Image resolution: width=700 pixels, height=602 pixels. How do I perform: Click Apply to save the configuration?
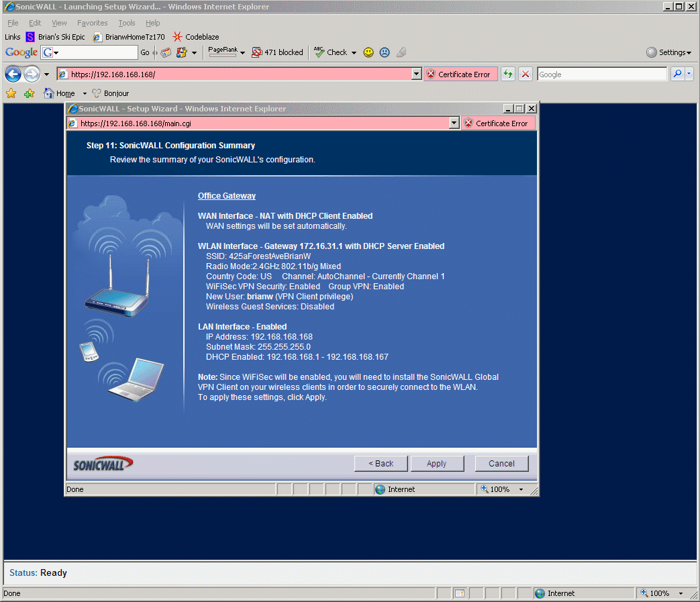tap(437, 463)
